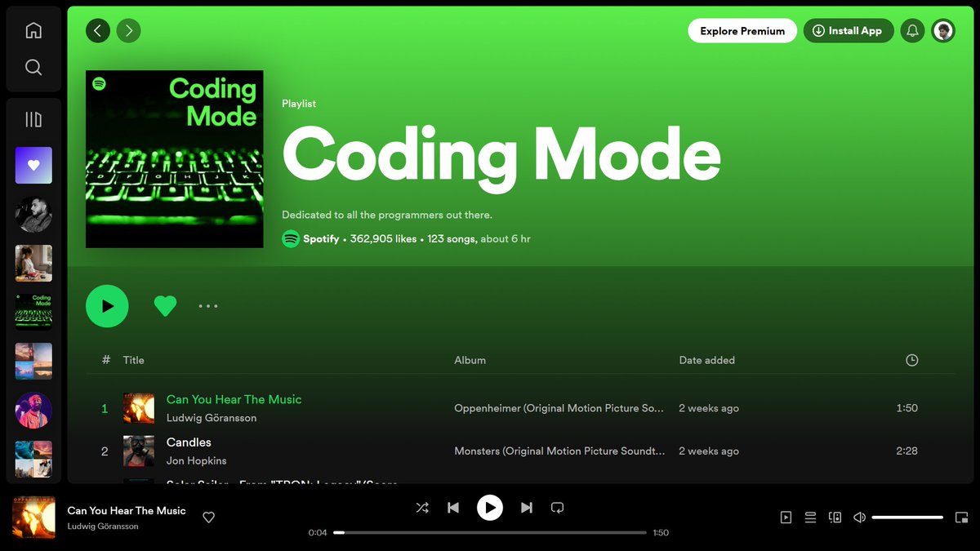Screen dimensions: 980x551
Task: Play the playlist with big green button
Action: (x=107, y=306)
